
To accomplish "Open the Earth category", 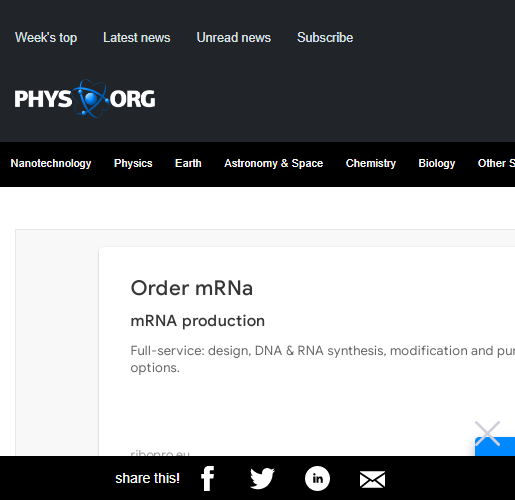I will click(188, 163).
